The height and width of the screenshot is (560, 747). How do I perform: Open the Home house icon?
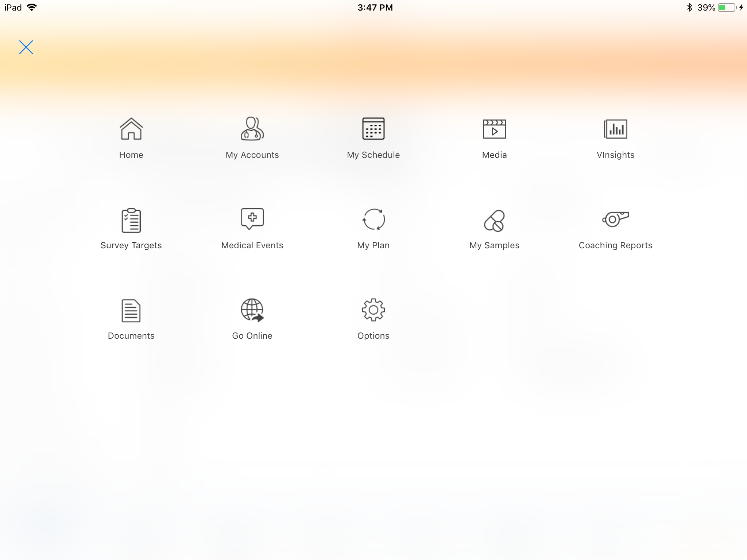click(131, 129)
